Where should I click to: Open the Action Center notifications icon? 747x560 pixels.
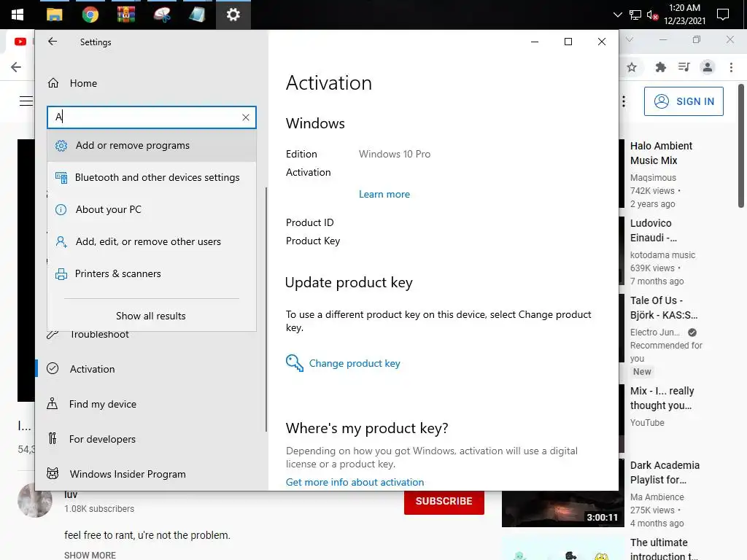click(x=723, y=15)
